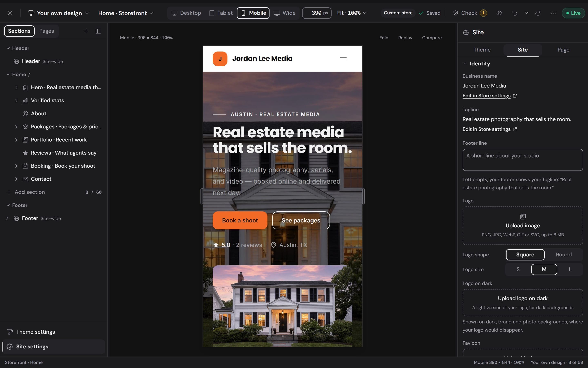Open the undo history dropdown chevron
Image resolution: width=588 pixels, height=368 pixels.
tap(526, 13)
